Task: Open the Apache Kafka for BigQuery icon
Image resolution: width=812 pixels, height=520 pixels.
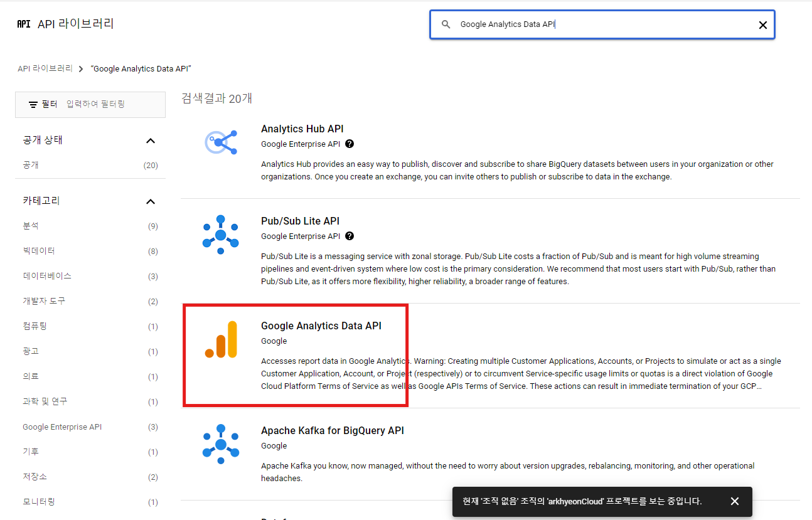Action: 221,444
